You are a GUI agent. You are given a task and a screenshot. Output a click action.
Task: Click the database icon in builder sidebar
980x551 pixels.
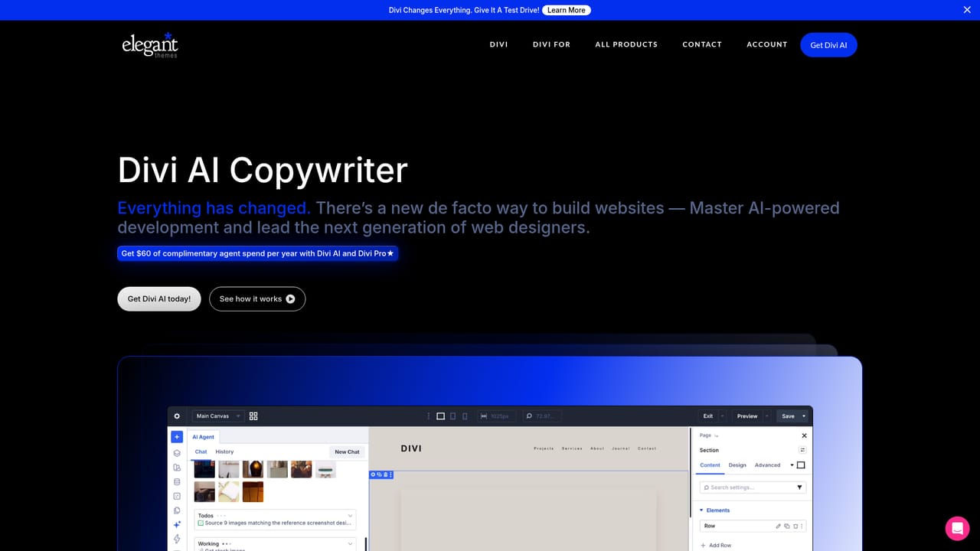point(177,482)
